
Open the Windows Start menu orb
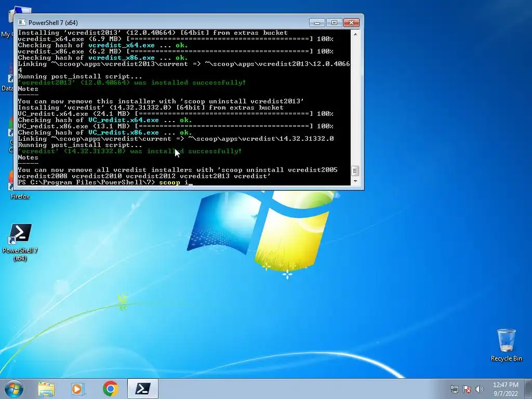pyautogui.click(x=14, y=389)
